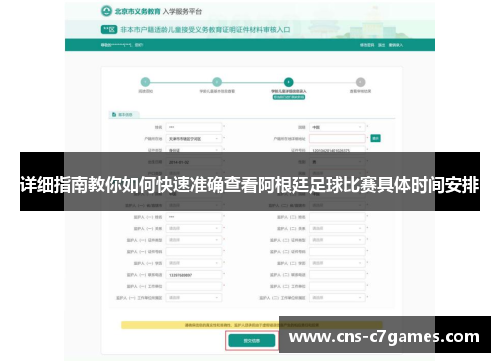Image resolution: width=500 pixels, height=362 pixels.
Task: Click the green district badge before the page title
Action: click(x=109, y=30)
